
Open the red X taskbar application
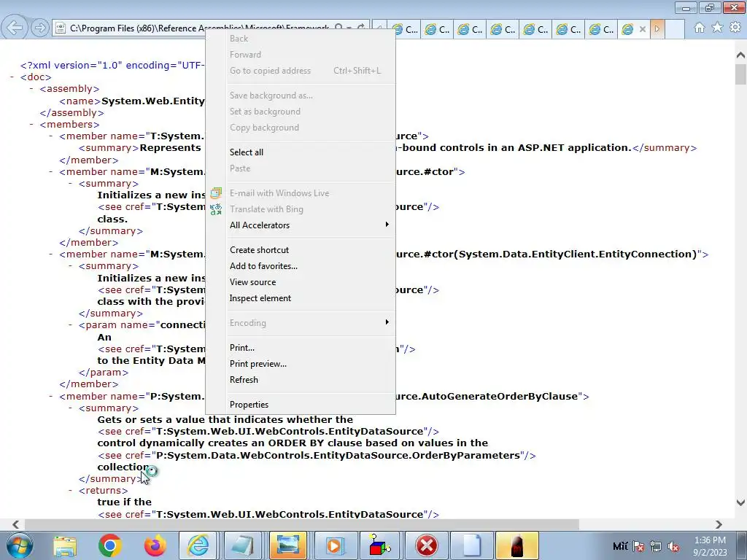[x=427, y=545]
